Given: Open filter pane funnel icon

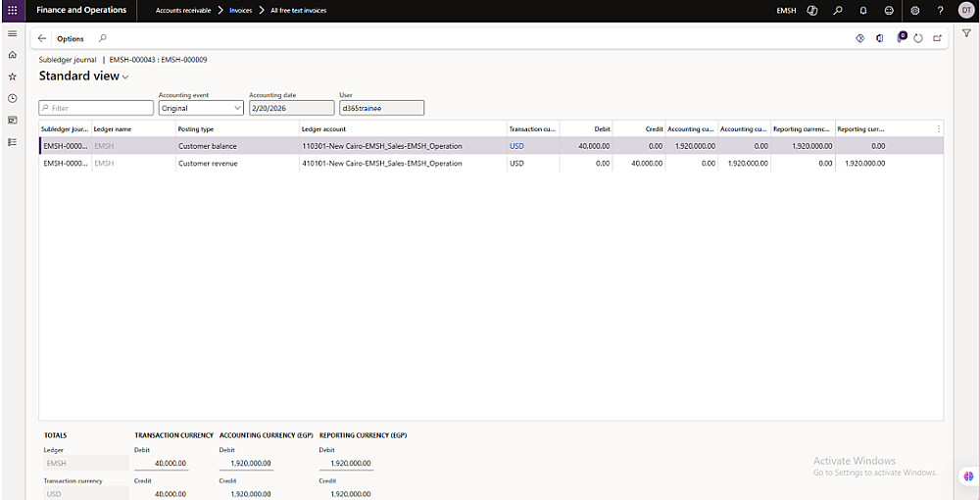Looking at the screenshot, I should (x=966, y=33).
